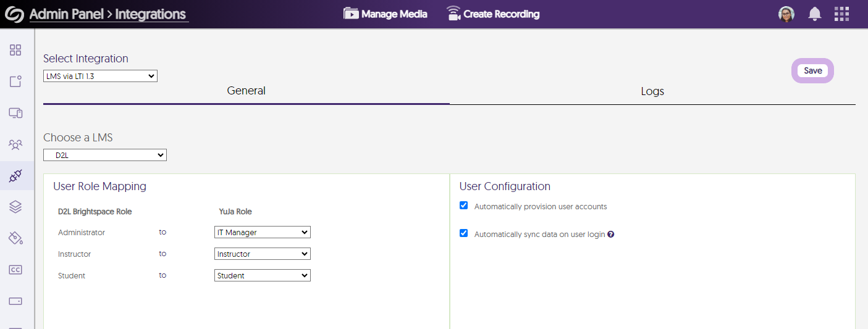Open the dashboard grid icon in sidebar
The image size is (868, 329).
pyautogui.click(x=15, y=50)
